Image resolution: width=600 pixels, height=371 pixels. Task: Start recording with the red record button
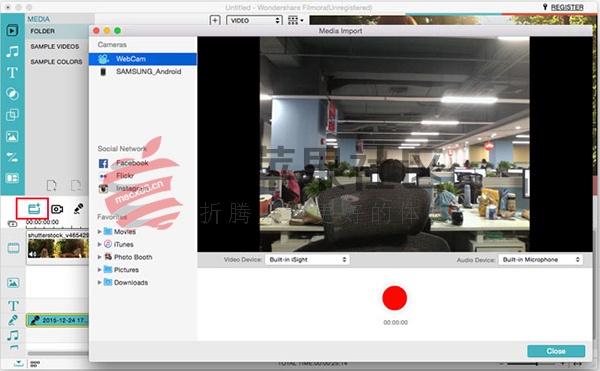pos(395,298)
